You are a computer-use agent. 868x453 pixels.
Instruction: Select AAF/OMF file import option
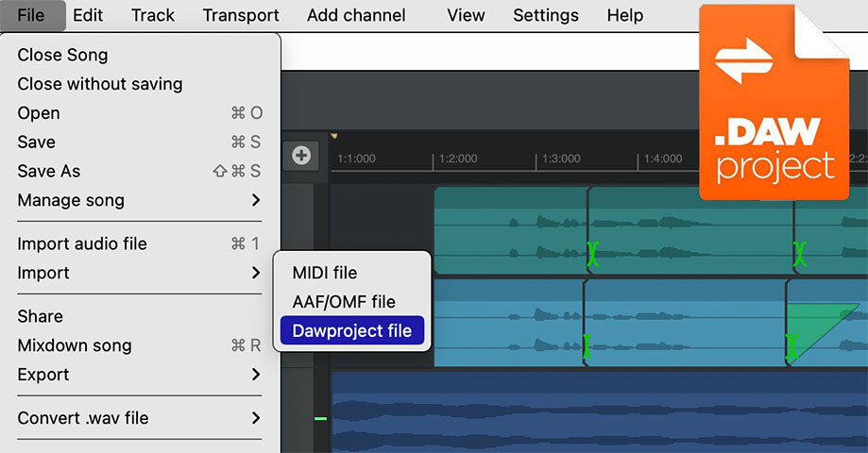click(344, 302)
